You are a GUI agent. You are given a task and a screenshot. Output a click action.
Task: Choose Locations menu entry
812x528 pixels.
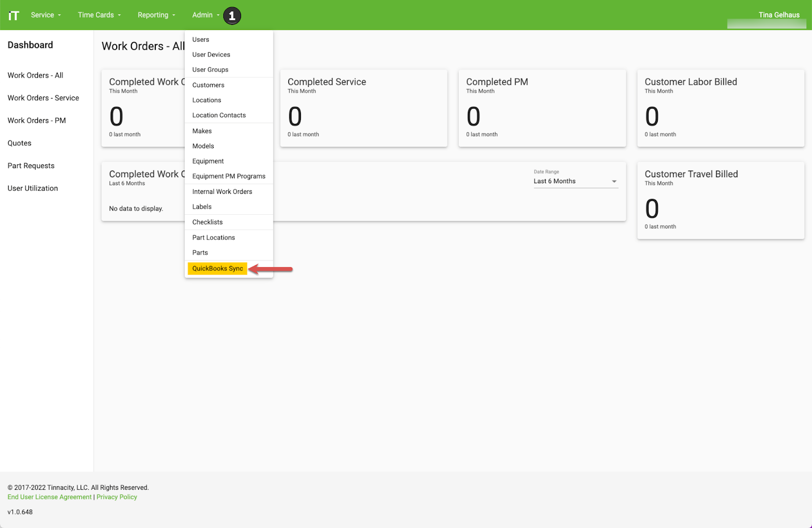coord(229,100)
